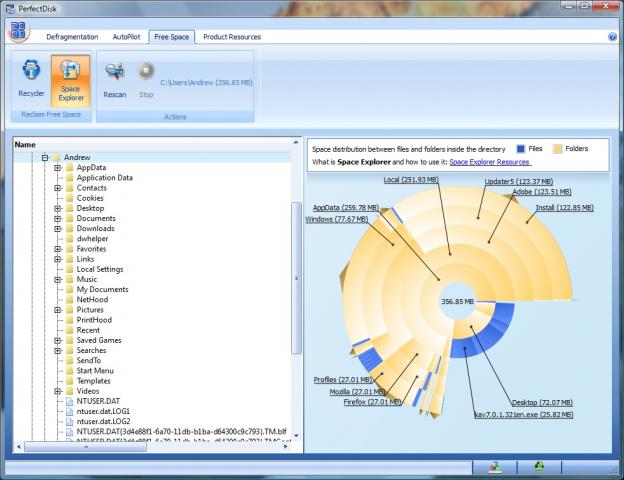This screenshot has height=480, width=624.
Task: Expand the AppData folder node
Action: point(58,168)
